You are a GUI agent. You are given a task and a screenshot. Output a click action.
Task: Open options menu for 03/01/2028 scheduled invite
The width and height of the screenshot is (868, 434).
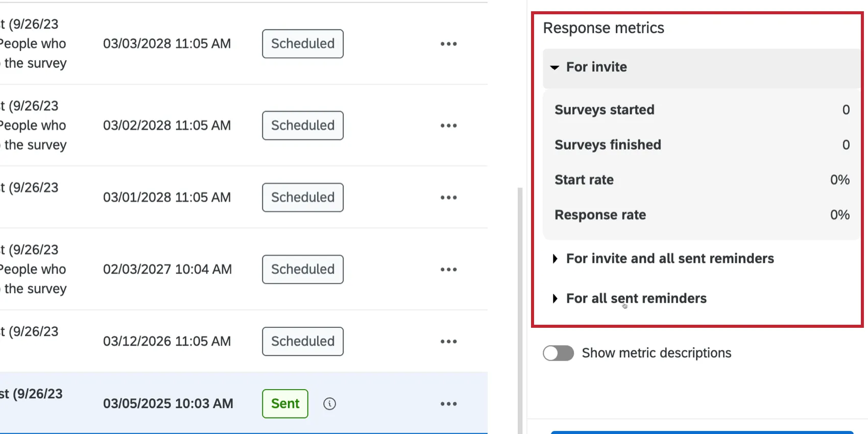448,197
